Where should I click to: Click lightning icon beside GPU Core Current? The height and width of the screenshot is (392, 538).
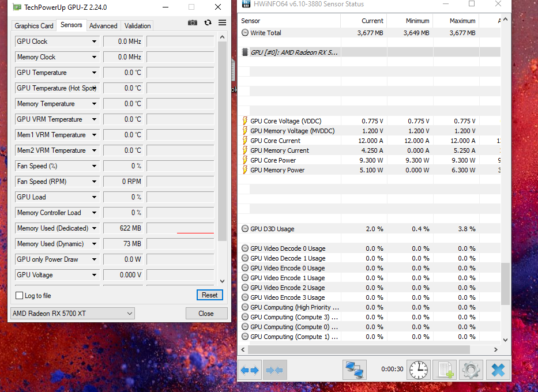[x=245, y=140]
